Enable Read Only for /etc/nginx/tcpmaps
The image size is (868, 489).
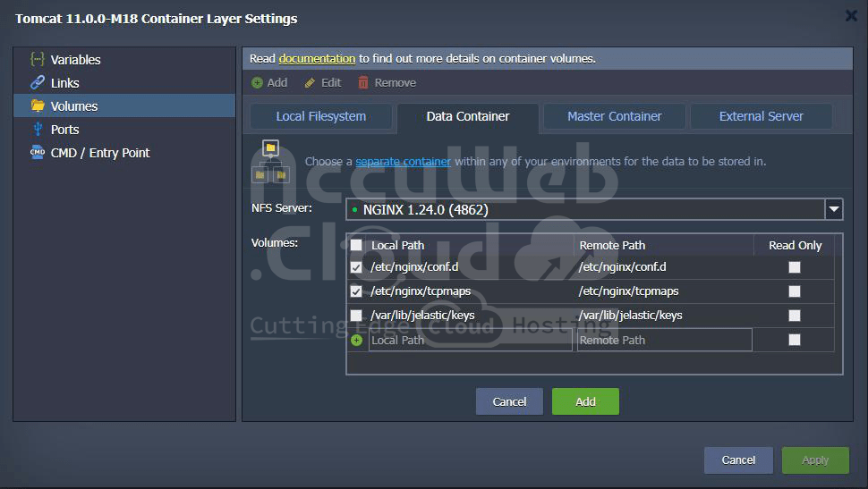[x=795, y=291]
